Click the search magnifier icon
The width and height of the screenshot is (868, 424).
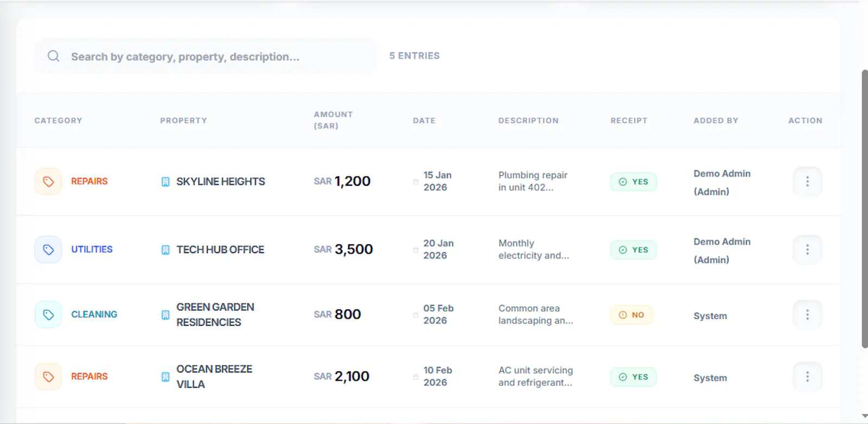coord(53,56)
